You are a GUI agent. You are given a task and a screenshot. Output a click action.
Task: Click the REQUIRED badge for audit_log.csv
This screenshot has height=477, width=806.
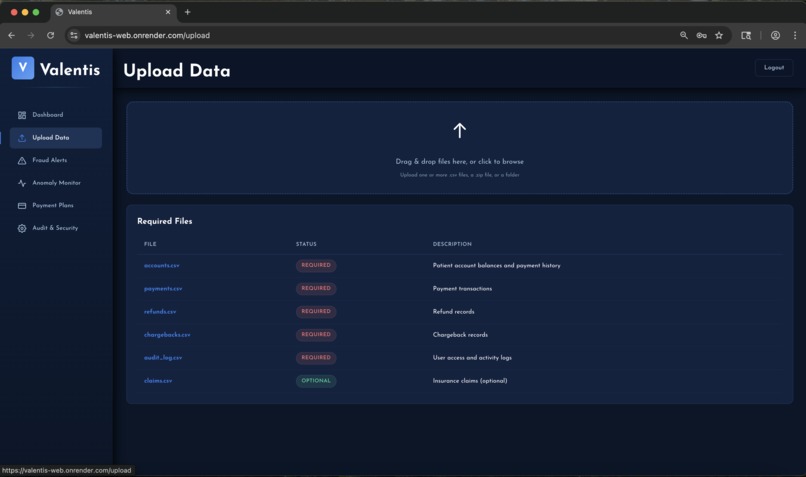click(x=316, y=358)
